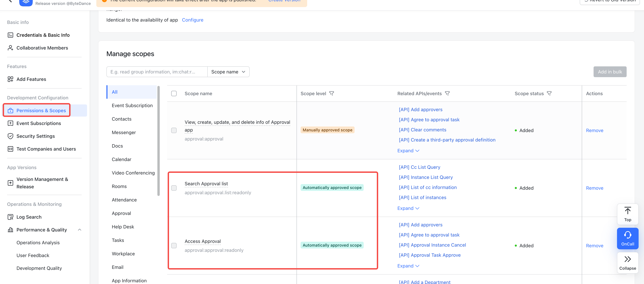The image size is (644, 284).
Task: Collapse the Performance & Quality section
Action: [79, 230]
